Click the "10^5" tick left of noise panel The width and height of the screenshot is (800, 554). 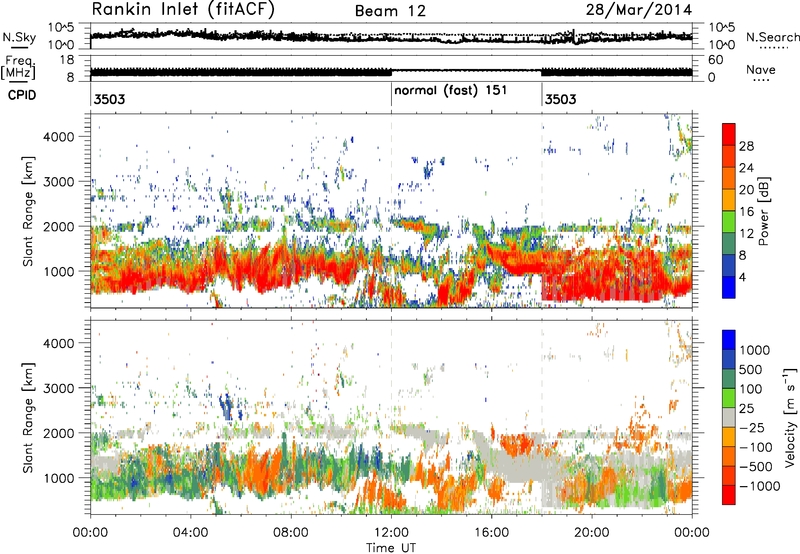click(61, 27)
